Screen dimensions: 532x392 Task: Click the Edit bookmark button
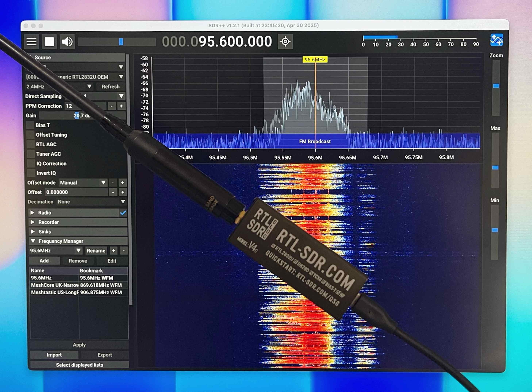coord(112,261)
